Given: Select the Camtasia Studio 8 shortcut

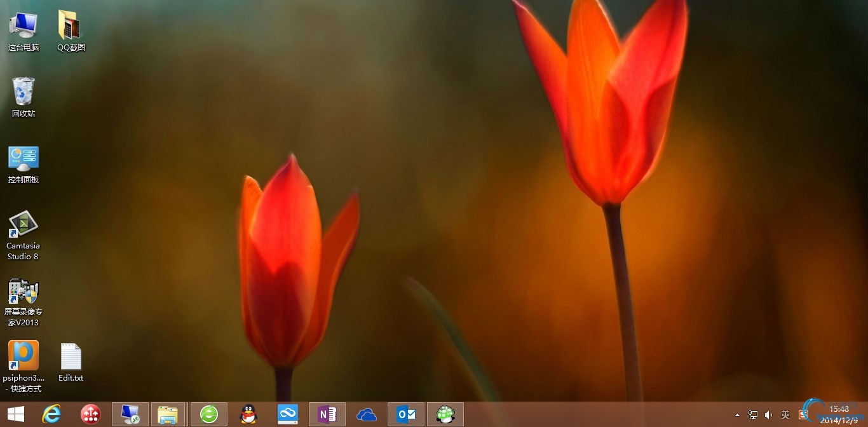Looking at the screenshot, I should coord(24,235).
